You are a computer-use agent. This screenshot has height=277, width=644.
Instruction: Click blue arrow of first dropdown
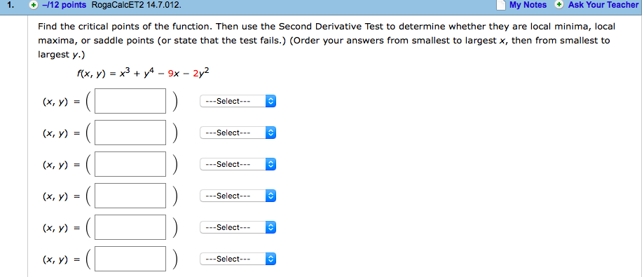270,101
